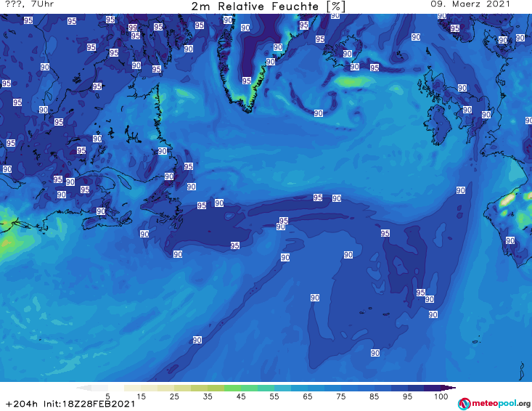532x411 pixels.
Task: Click legend tick value "25"
Action: point(174,396)
